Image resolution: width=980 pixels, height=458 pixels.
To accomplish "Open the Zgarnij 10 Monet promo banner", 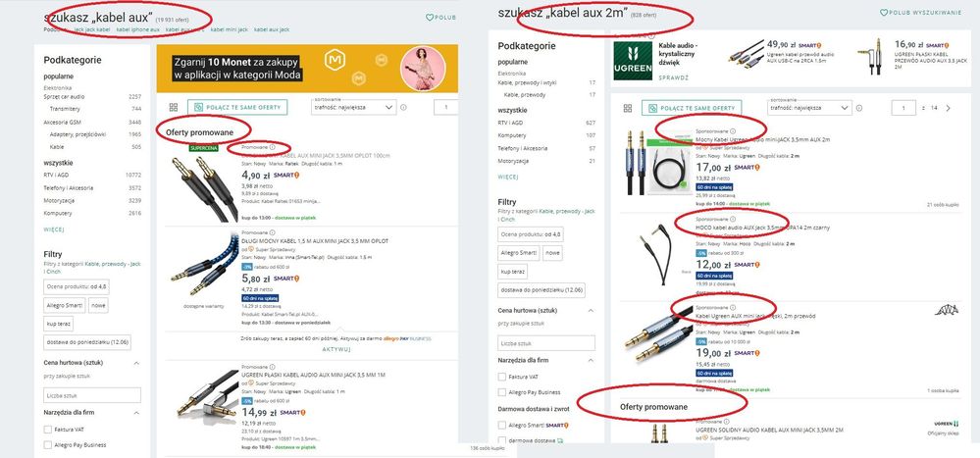I will pos(307,69).
